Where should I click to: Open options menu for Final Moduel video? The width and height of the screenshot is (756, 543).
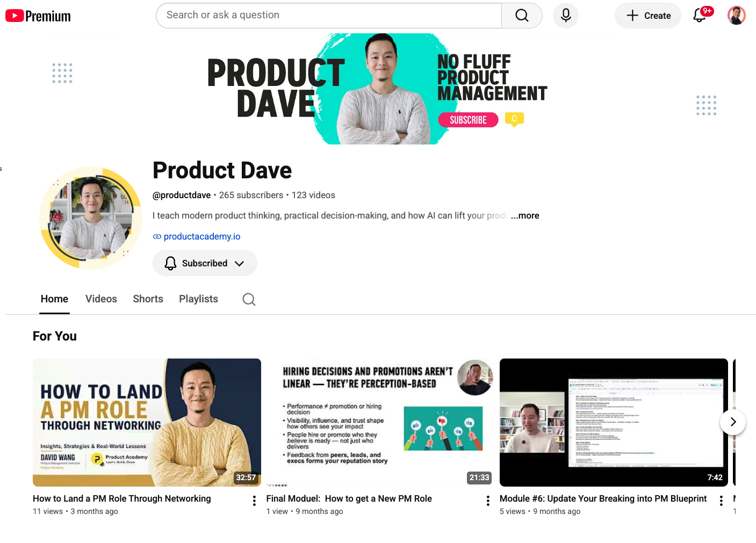coord(488,501)
